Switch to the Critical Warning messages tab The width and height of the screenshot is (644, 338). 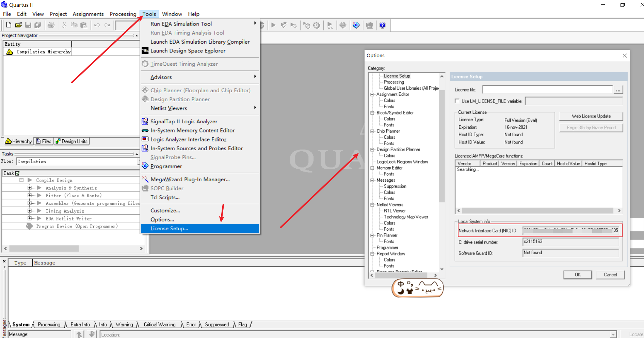coord(160,324)
